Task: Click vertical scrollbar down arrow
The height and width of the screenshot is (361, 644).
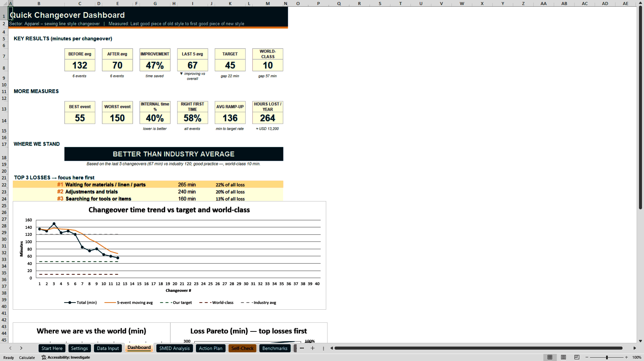Action: tap(640, 341)
